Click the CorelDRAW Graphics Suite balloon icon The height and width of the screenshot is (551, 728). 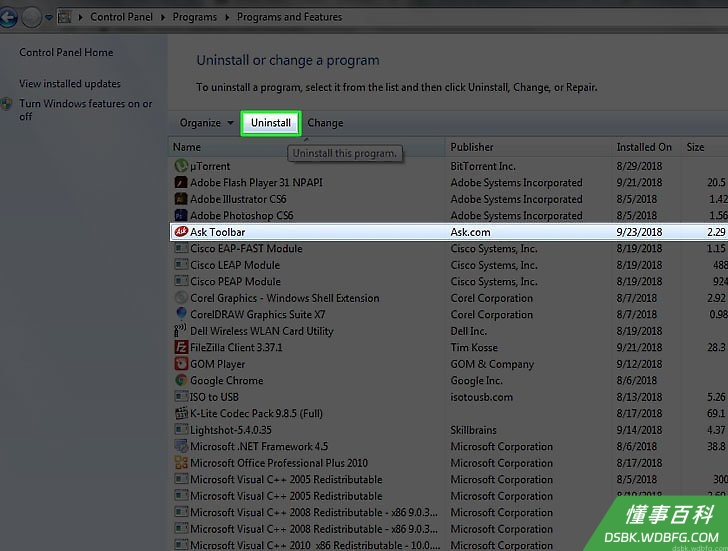click(x=181, y=314)
